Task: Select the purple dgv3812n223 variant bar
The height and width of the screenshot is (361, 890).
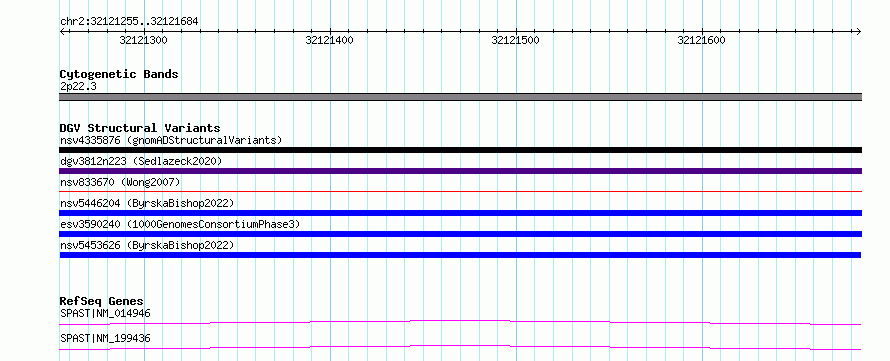Action: click(461, 171)
